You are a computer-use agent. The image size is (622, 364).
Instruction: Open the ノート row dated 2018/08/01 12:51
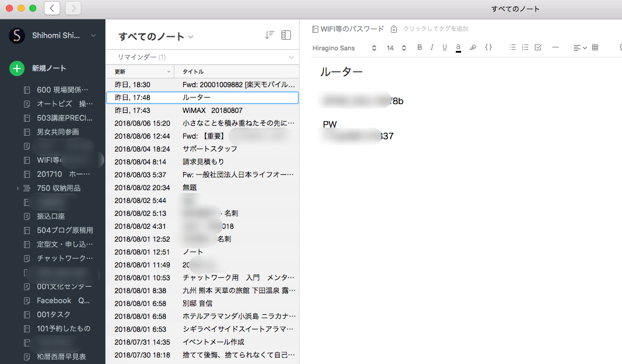[x=202, y=252]
